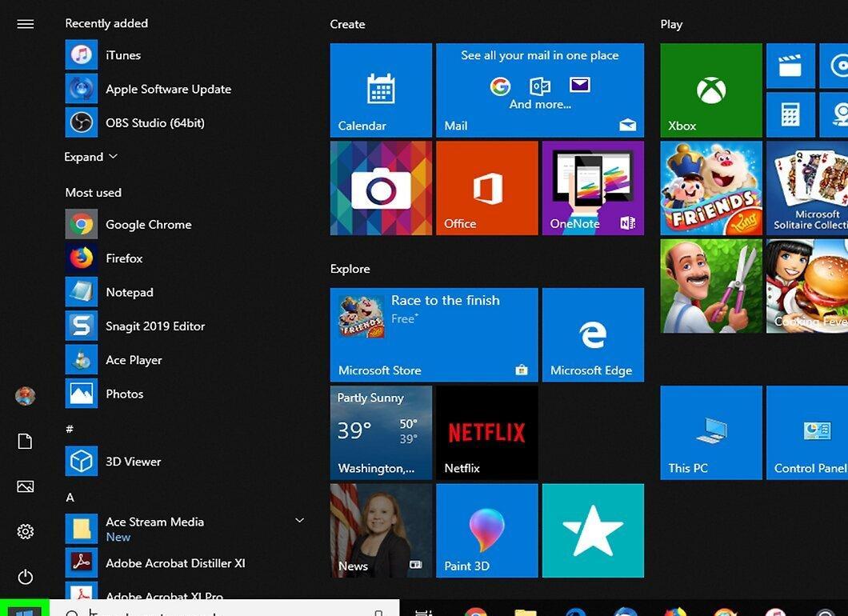
Task: Open the Microsoft Edge tile
Action: pos(593,334)
